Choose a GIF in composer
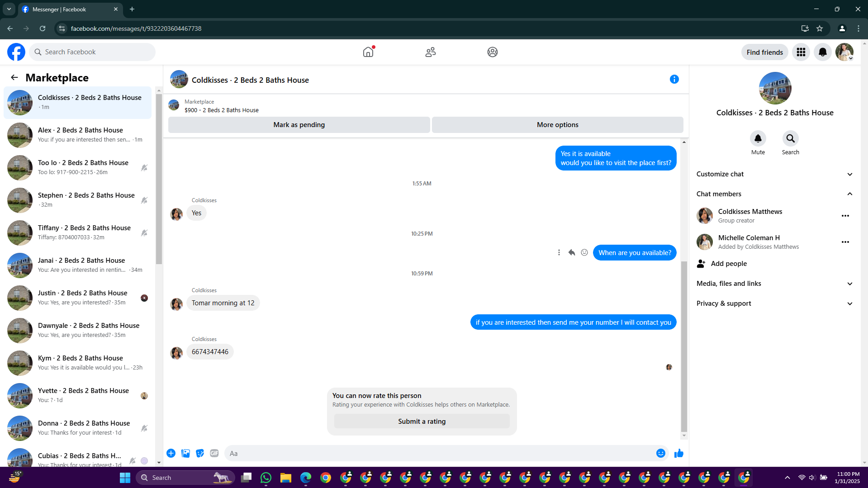 pyautogui.click(x=214, y=453)
